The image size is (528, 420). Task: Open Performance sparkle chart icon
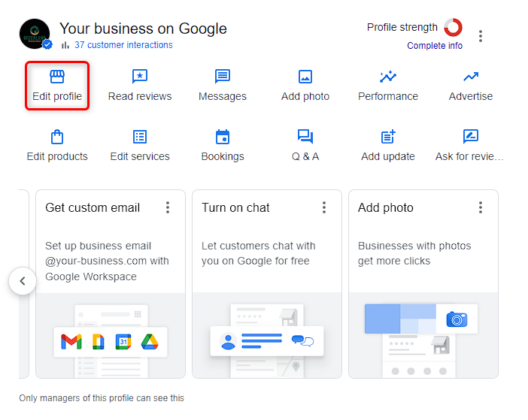coord(388,77)
